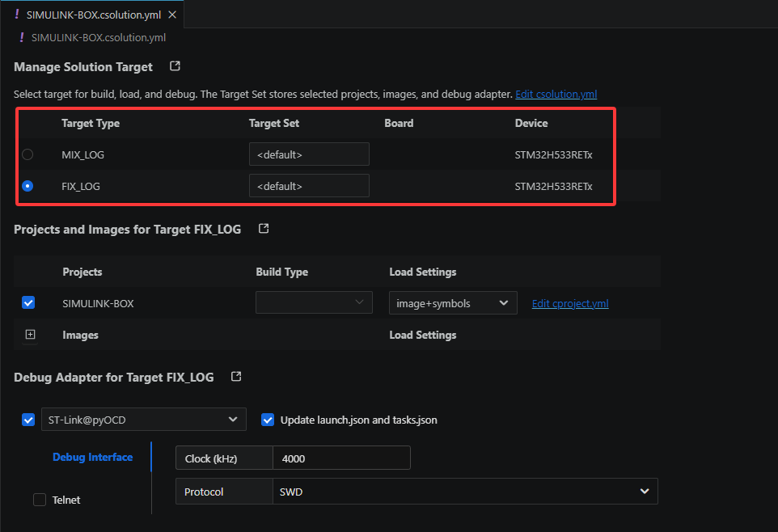The height and width of the screenshot is (532, 778).
Task: Open the image+symbols load settings dropdown
Action: pyautogui.click(x=453, y=302)
